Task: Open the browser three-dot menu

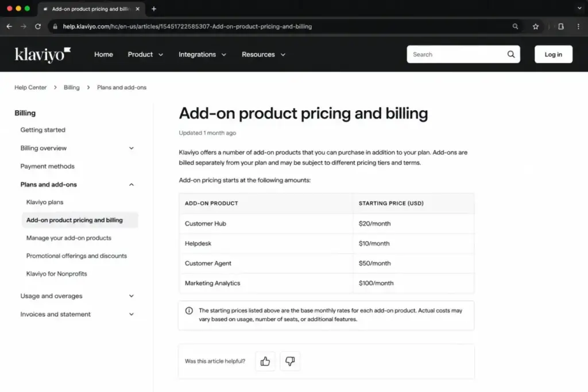Action: (x=578, y=26)
